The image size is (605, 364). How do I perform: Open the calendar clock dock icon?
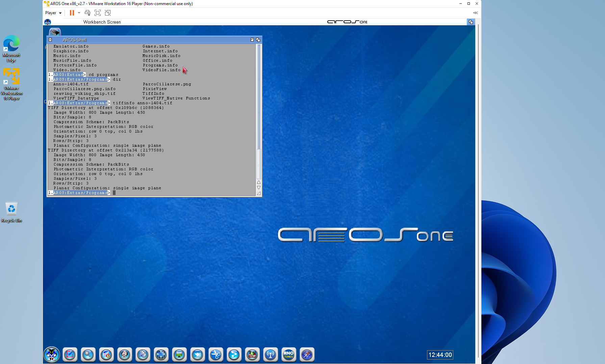point(106,355)
